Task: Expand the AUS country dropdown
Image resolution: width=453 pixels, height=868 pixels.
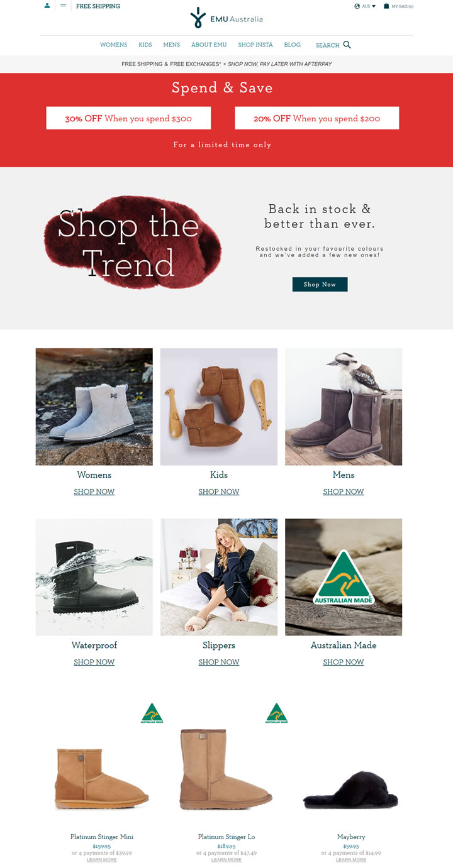Action: [369, 6]
